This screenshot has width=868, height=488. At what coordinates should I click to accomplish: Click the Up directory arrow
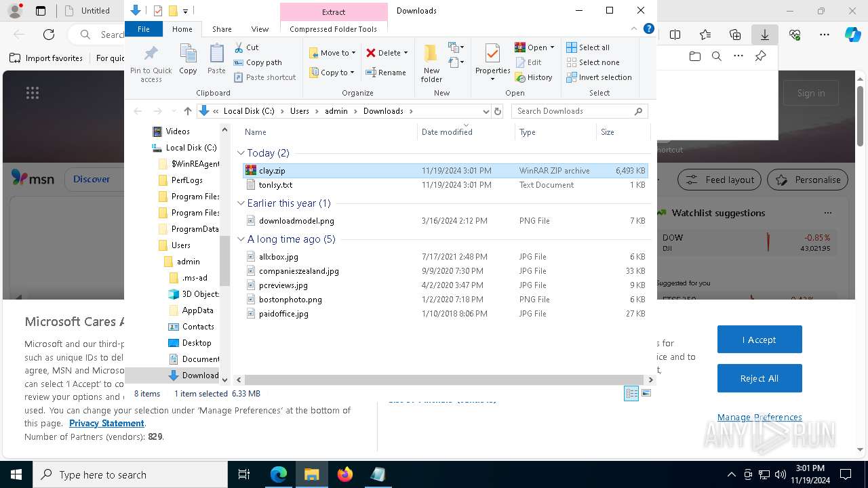(188, 111)
